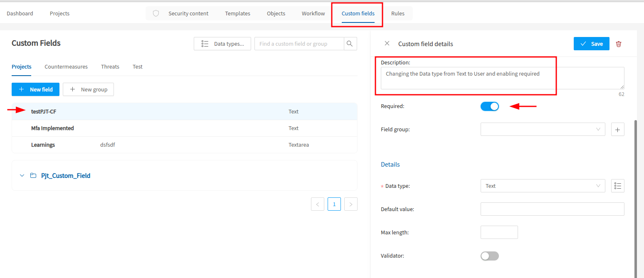Image resolution: width=644 pixels, height=278 pixels.
Task: Click the New group button
Action: (88, 89)
